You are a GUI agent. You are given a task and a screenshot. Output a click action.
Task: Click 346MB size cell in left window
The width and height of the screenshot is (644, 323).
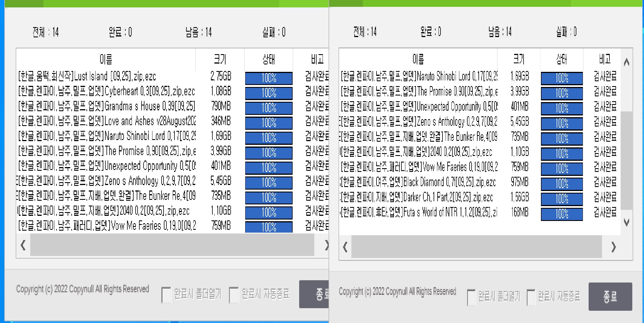(221, 121)
